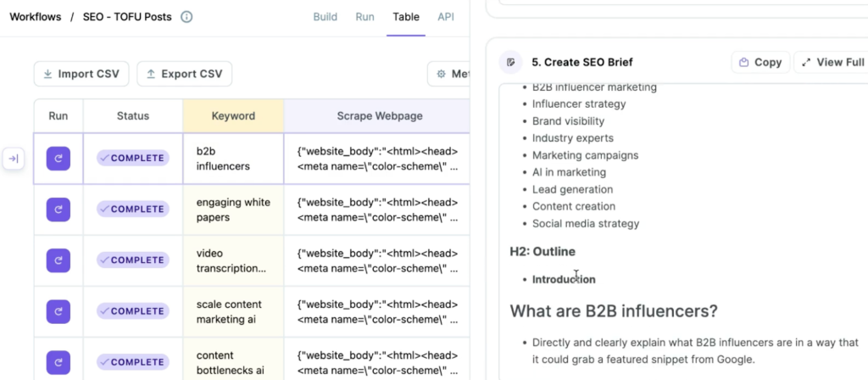The height and width of the screenshot is (380, 868).
Task: Click the Scrape Webpage column header
Action: (376, 115)
